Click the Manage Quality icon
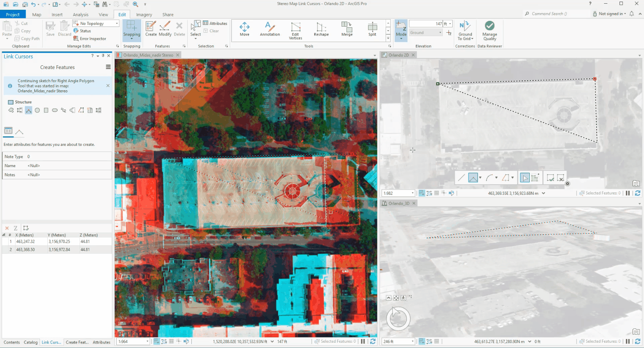The width and height of the screenshot is (644, 348). point(490,31)
